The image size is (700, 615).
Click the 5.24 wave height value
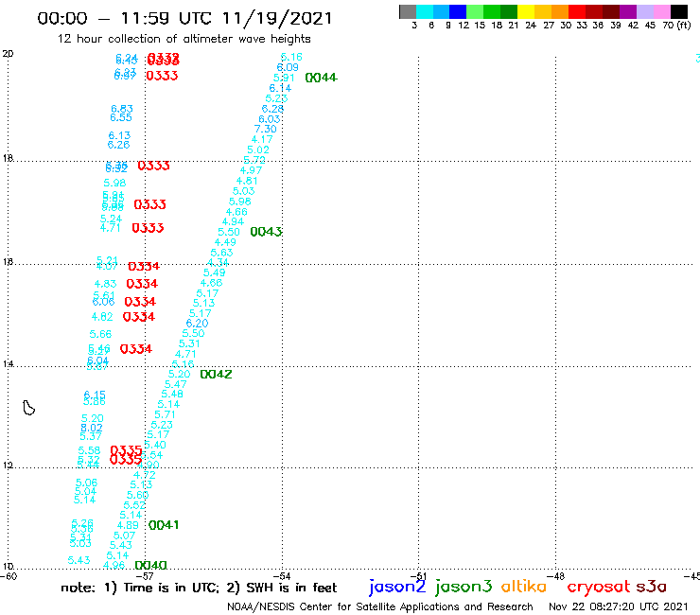pyautogui.click(x=112, y=219)
